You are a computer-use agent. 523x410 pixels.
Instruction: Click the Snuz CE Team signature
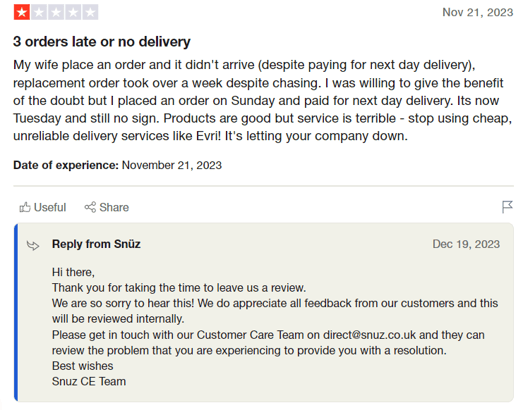pos(89,381)
